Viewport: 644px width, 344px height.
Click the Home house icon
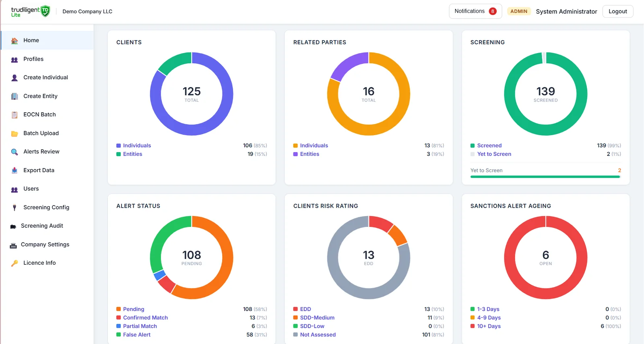(x=14, y=41)
